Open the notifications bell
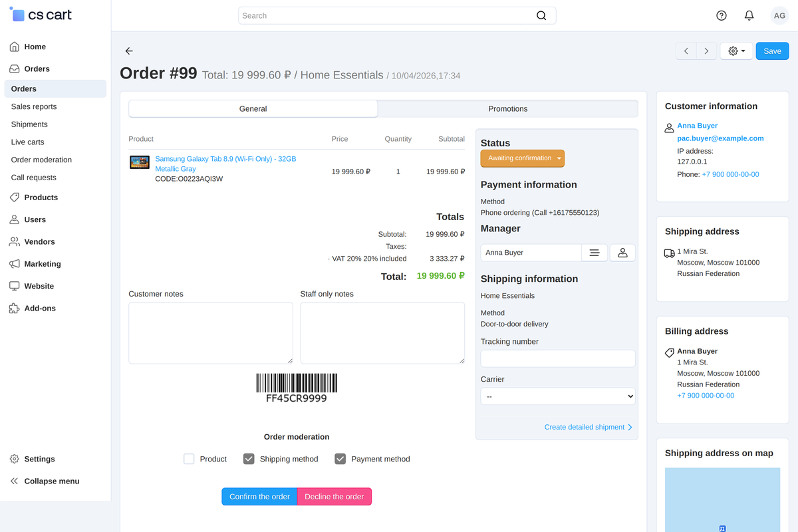The width and height of the screenshot is (798, 532). (749, 15)
